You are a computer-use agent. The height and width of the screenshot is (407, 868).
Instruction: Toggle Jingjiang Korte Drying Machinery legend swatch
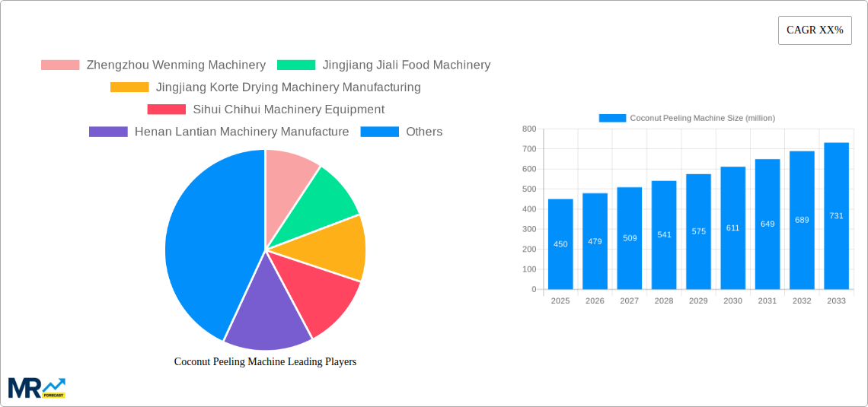click(129, 87)
